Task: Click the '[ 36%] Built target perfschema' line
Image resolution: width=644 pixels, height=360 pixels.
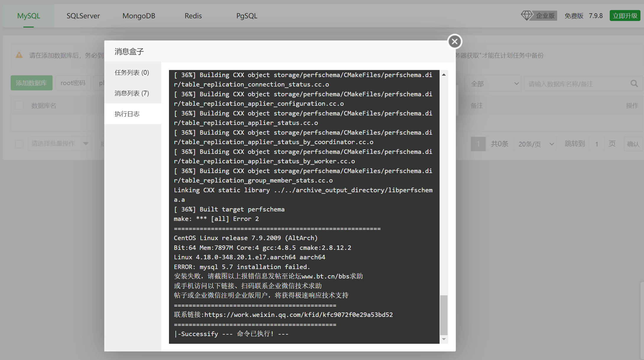Action: [x=229, y=209]
